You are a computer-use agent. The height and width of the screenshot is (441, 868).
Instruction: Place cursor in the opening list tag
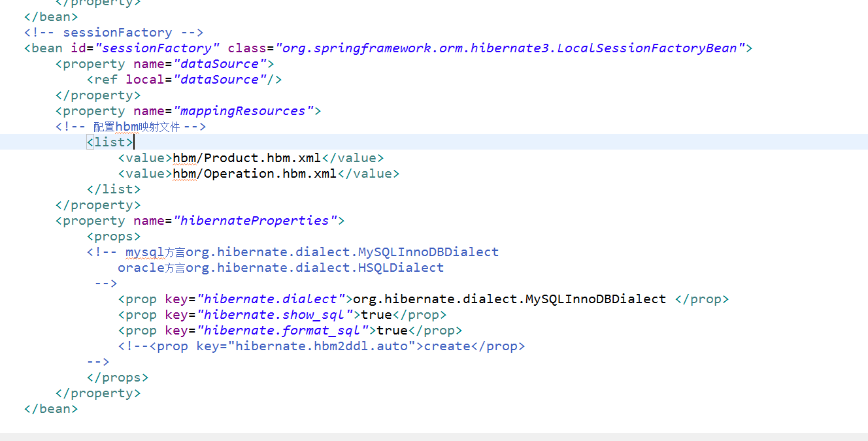(110, 142)
